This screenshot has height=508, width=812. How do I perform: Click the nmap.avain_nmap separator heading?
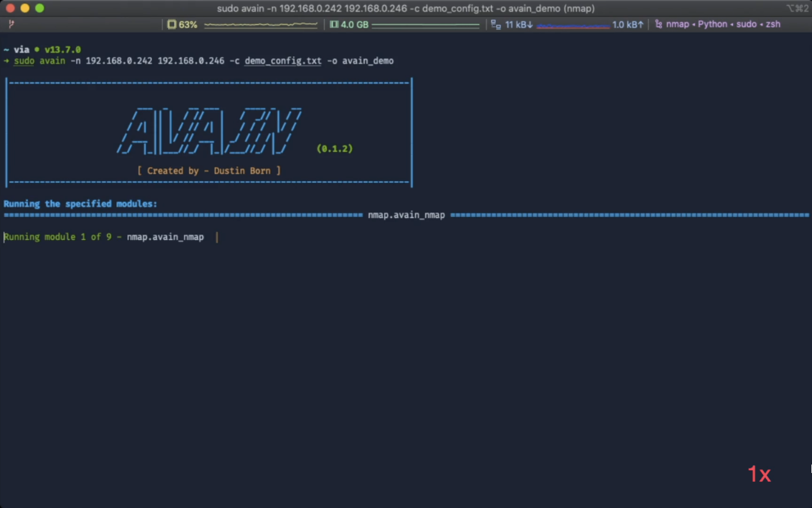tap(407, 215)
